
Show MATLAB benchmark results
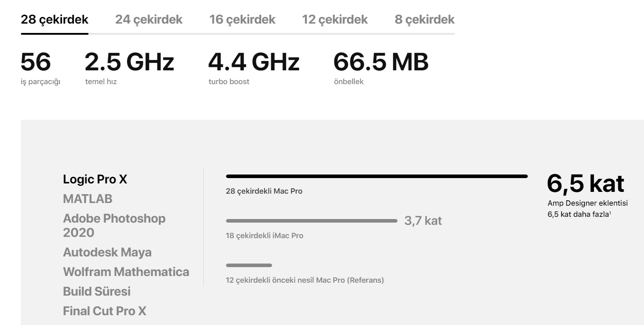point(88,199)
